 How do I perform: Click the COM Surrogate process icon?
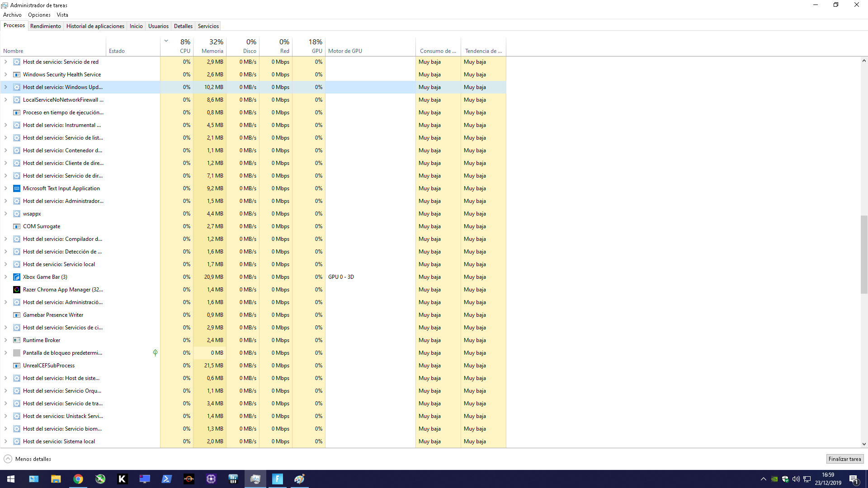[17, 226]
